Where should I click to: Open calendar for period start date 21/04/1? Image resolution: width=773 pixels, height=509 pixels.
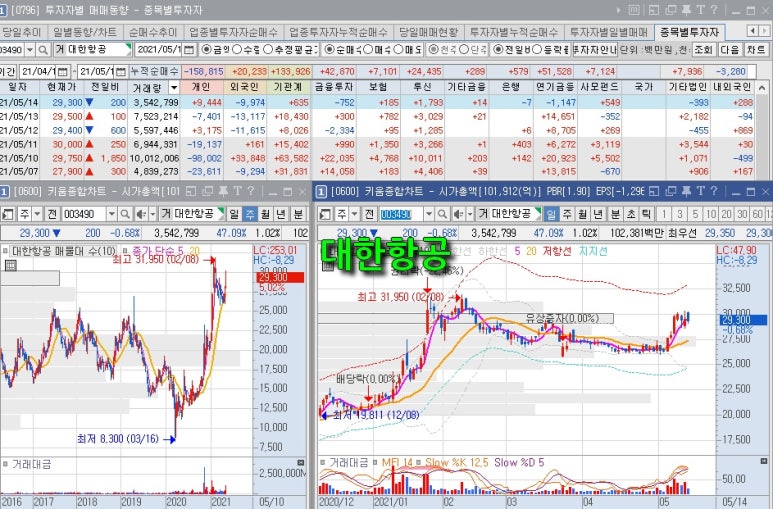tap(63, 72)
